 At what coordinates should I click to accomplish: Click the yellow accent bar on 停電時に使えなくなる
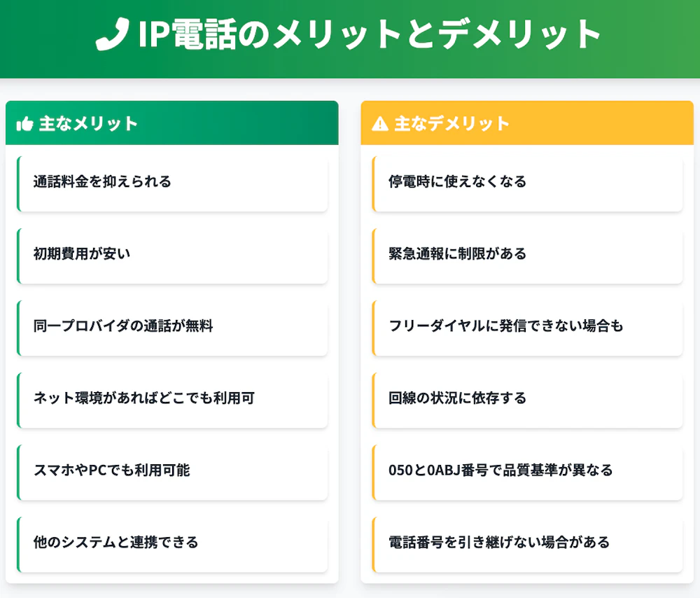click(x=374, y=182)
